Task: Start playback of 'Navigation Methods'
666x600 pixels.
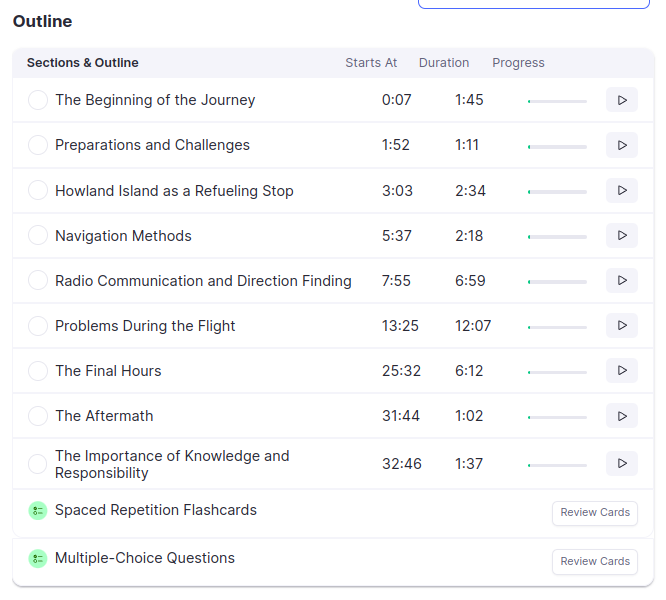Action: [621, 235]
